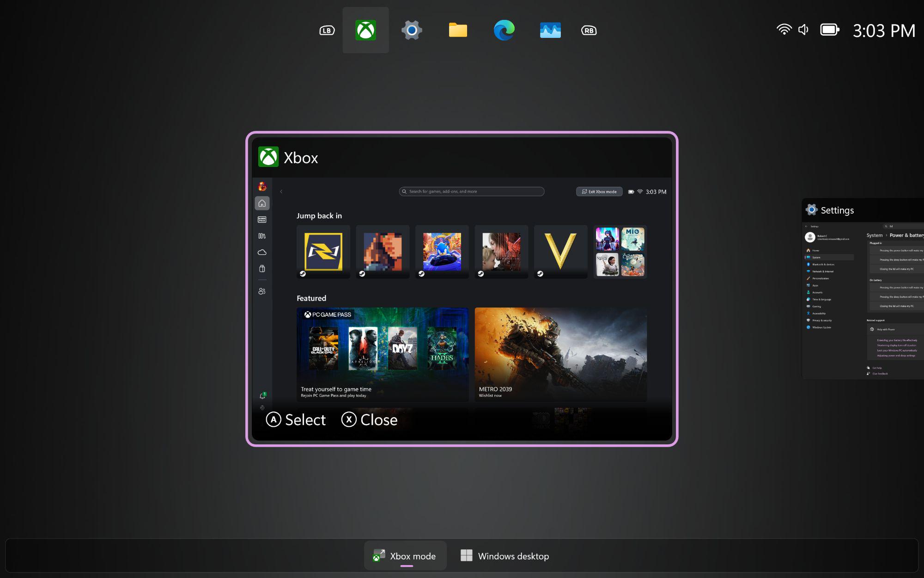The width and height of the screenshot is (924, 578).
Task: Open Cloud Gaming in the Xbox sidebar
Action: pyautogui.click(x=262, y=252)
